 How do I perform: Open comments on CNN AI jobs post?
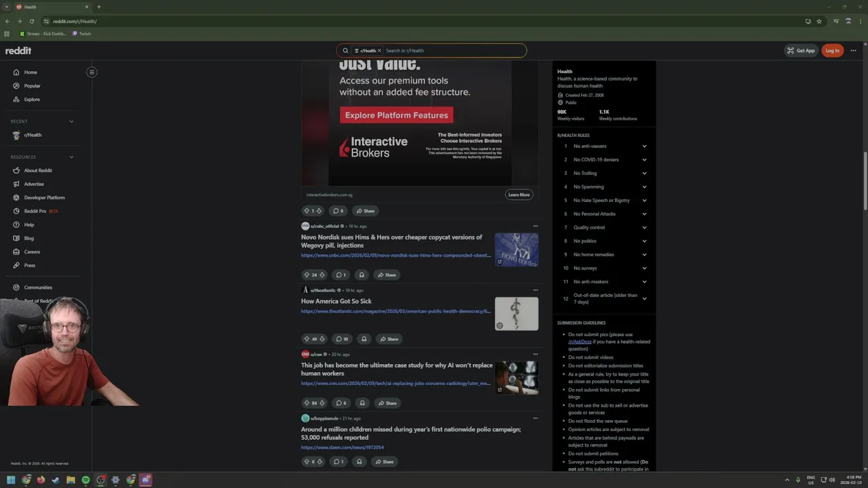341,403
